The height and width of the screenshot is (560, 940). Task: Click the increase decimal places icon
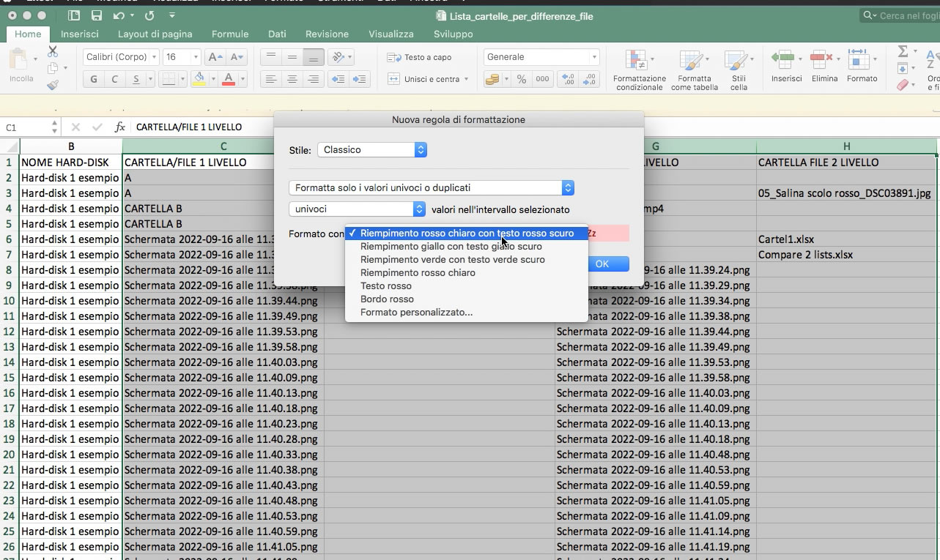click(566, 79)
